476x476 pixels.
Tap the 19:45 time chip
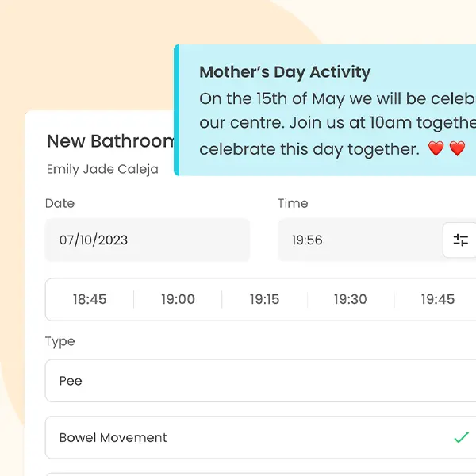point(437,299)
